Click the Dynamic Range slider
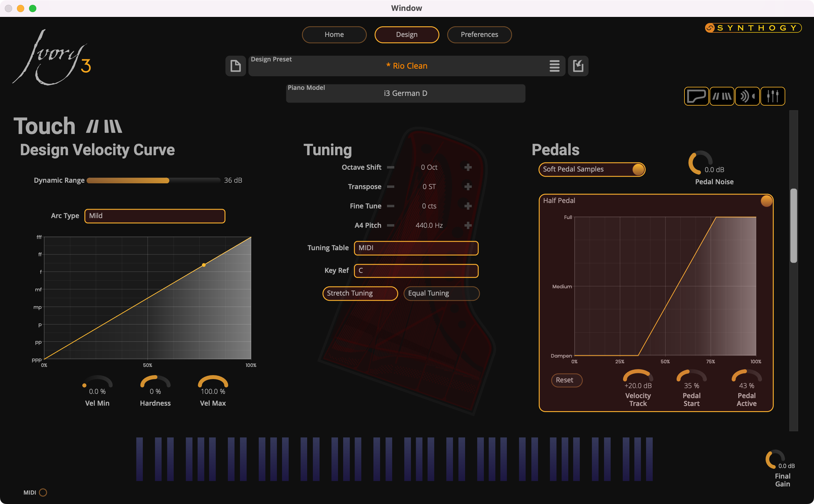This screenshot has width=814, height=504. coord(153,181)
